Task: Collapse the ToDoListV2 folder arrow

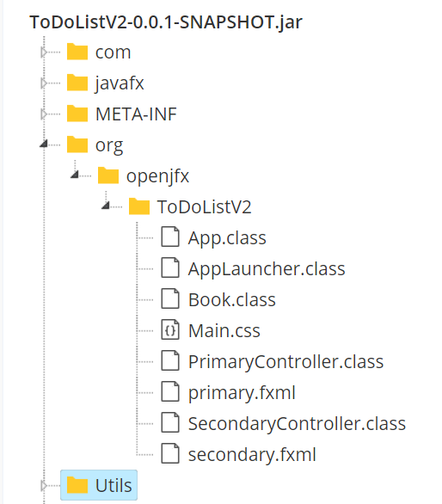Action: tap(106, 206)
